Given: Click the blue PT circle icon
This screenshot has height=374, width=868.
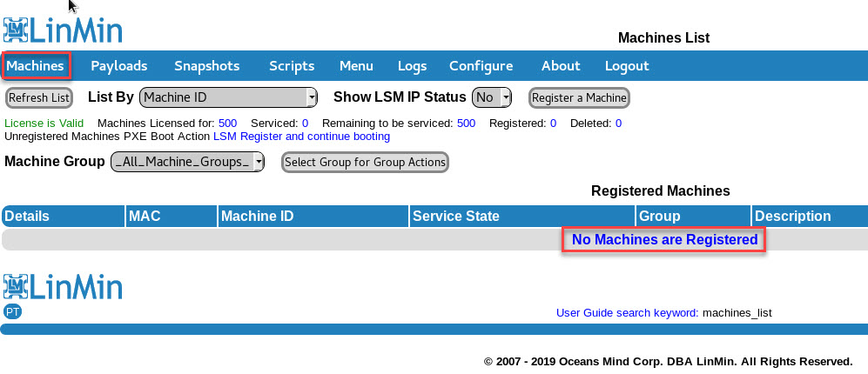Looking at the screenshot, I should pos(12,311).
